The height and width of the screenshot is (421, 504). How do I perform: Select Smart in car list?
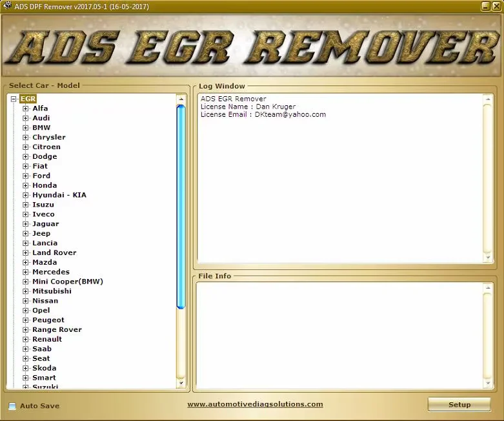click(x=44, y=378)
